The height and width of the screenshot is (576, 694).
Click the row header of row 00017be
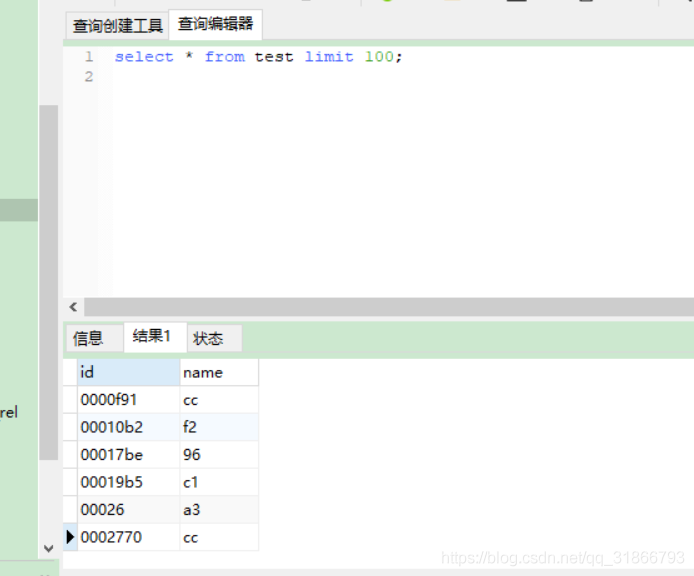[70, 455]
